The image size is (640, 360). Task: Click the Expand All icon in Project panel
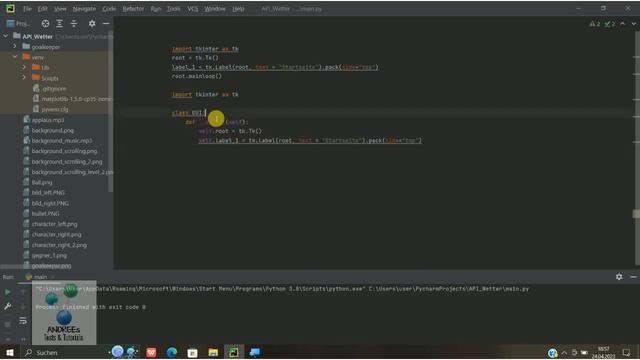click(x=60, y=24)
